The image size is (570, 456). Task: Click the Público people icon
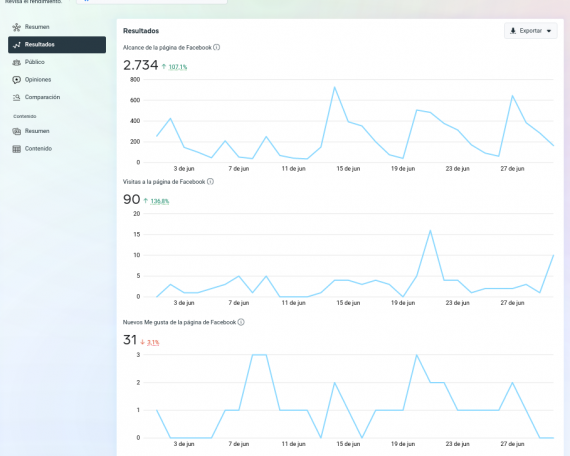point(16,63)
